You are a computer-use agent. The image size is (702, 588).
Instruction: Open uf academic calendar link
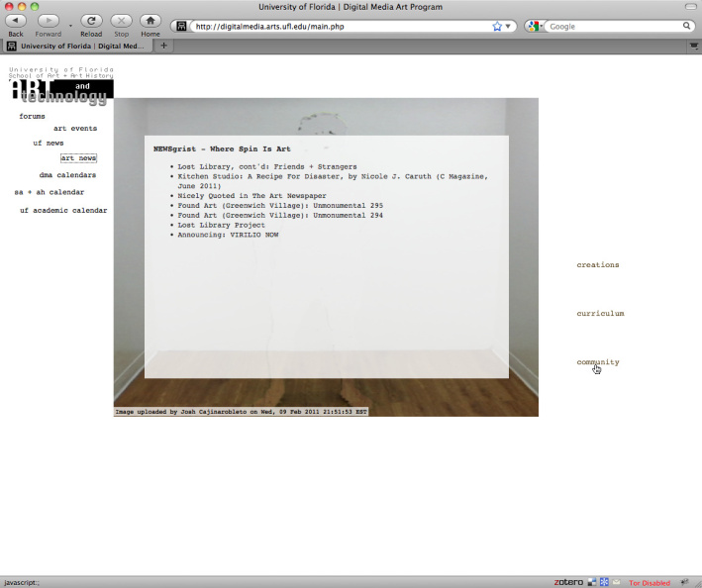click(x=63, y=210)
